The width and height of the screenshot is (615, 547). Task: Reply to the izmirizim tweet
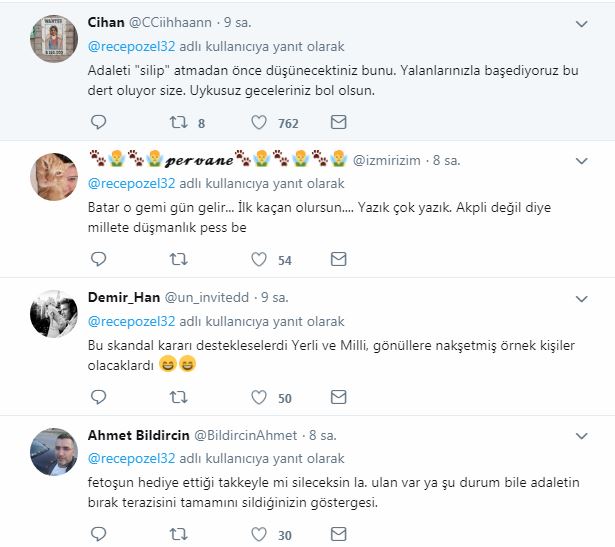tap(98, 259)
